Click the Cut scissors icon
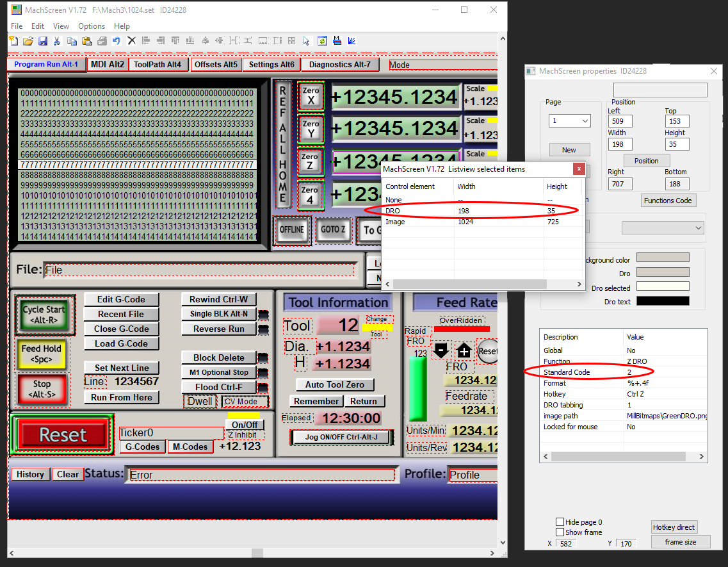This screenshot has height=567, width=728. [56, 41]
